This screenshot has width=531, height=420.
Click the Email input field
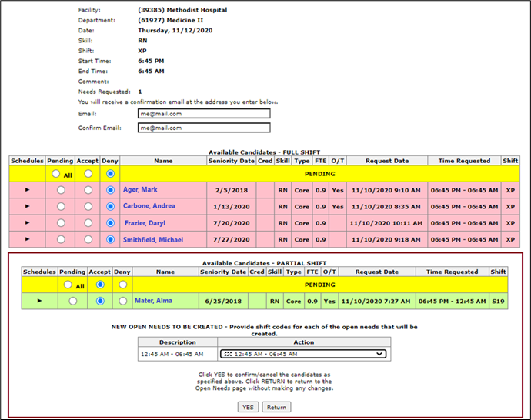pyautogui.click(x=204, y=114)
